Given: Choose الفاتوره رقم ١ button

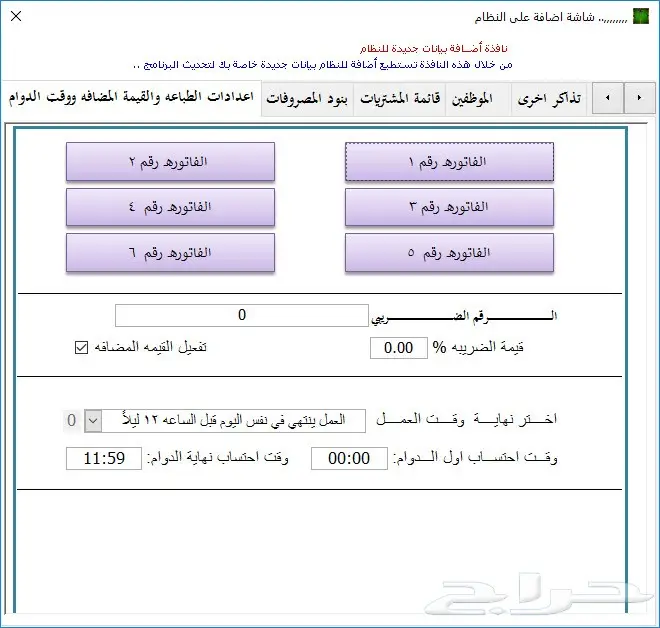Looking at the screenshot, I should coord(449,162).
